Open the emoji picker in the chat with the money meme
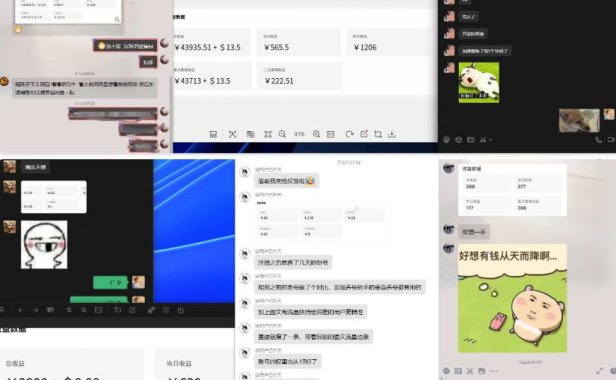The image size is (616, 380). pos(446,371)
